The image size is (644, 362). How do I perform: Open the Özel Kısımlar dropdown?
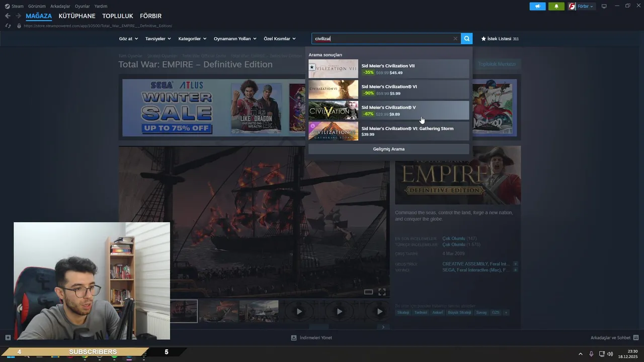[x=280, y=39]
